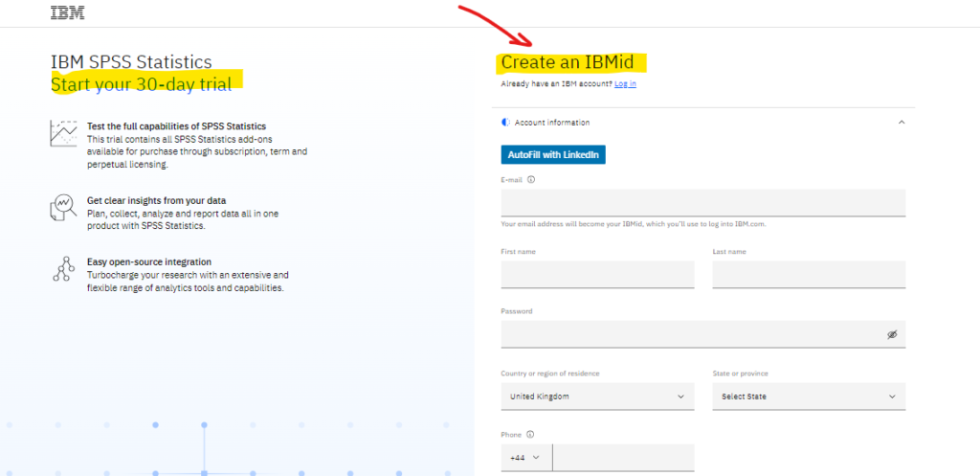
Task: Click the Account information progress icon
Action: coord(506,123)
